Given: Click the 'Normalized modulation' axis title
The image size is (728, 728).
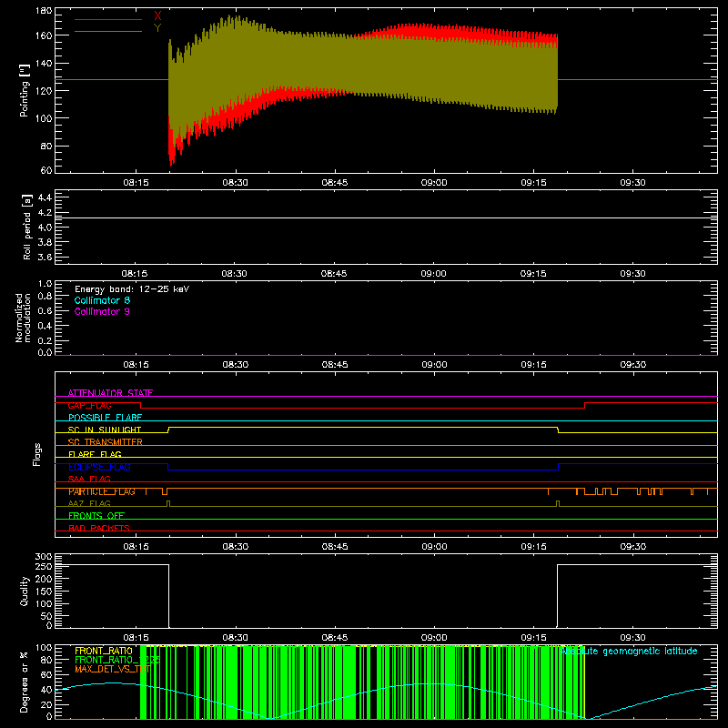Looking at the screenshot, I should 22,318.
